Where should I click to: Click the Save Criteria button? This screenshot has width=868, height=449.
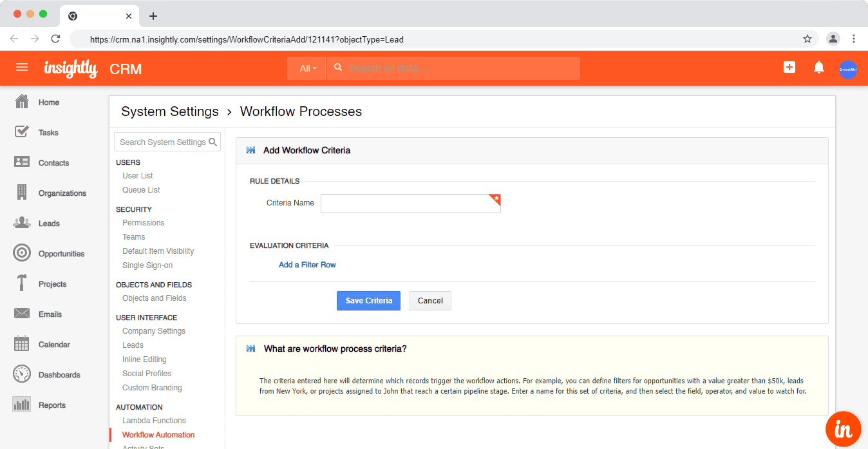368,300
